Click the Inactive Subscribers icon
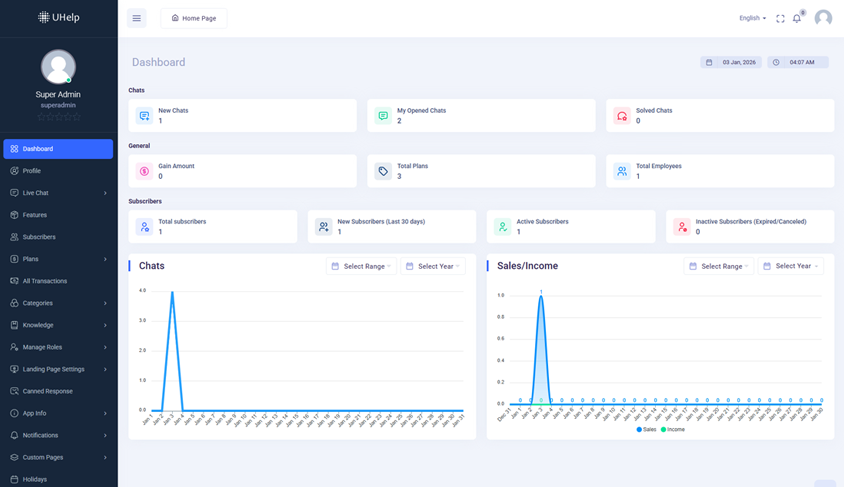844x487 pixels. [x=682, y=227]
